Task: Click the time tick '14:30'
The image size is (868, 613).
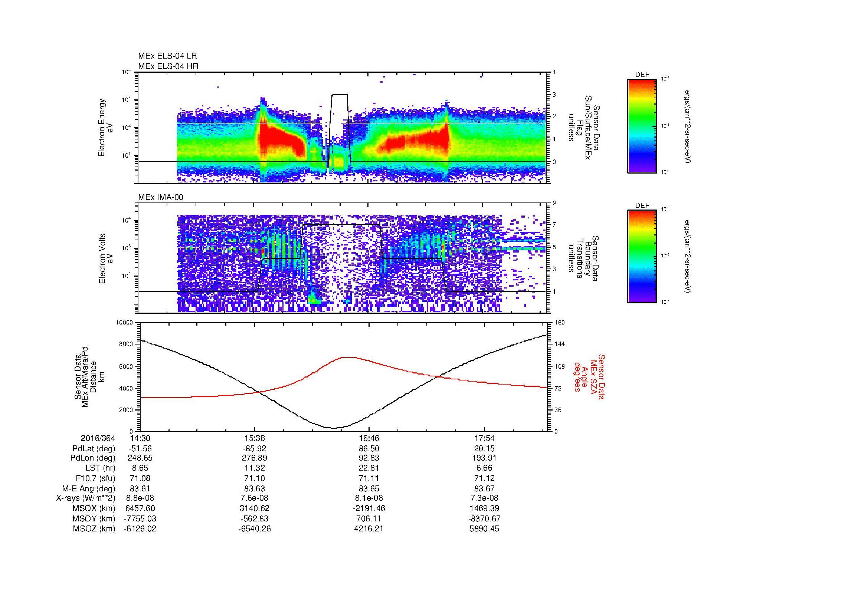Action: tap(140, 438)
